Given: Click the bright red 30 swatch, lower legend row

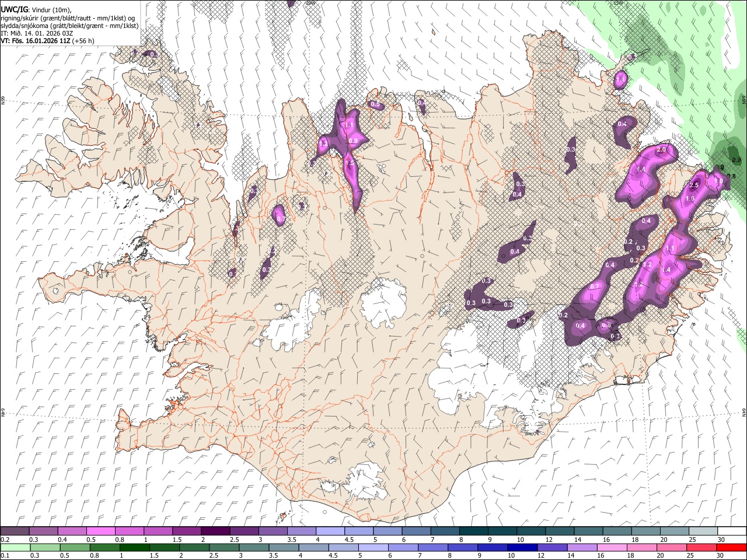Looking at the screenshot, I should pos(730,547).
